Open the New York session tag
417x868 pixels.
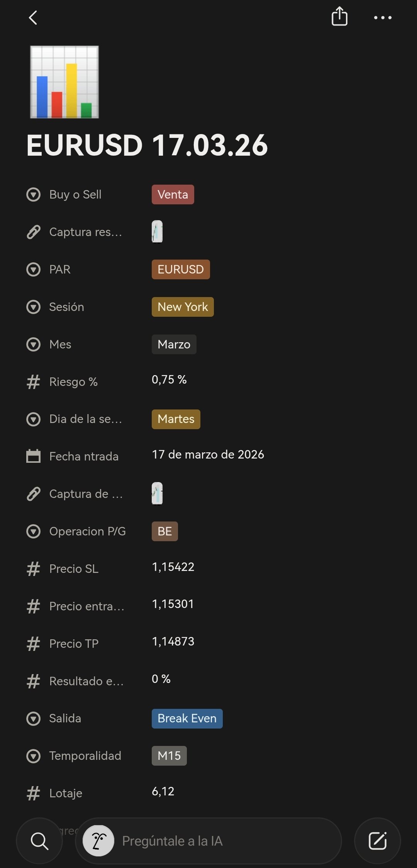coord(183,307)
